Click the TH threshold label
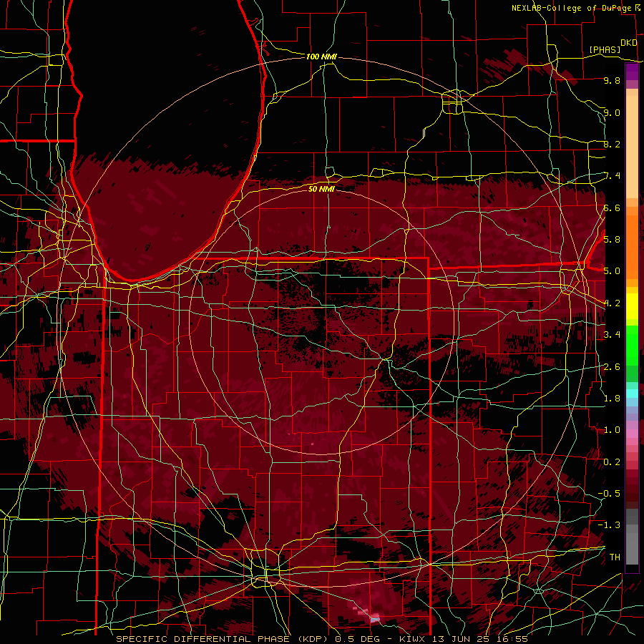Viewport: 644px width, 644px height. tap(615, 557)
